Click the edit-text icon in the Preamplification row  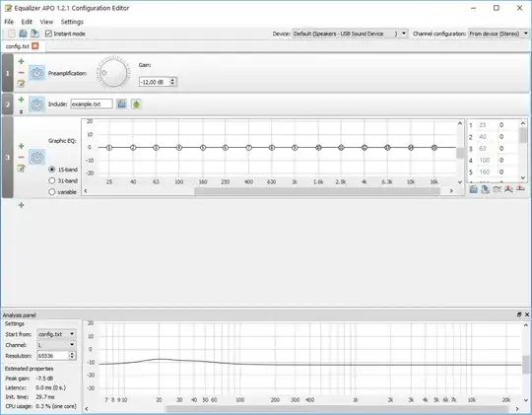[21, 83]
